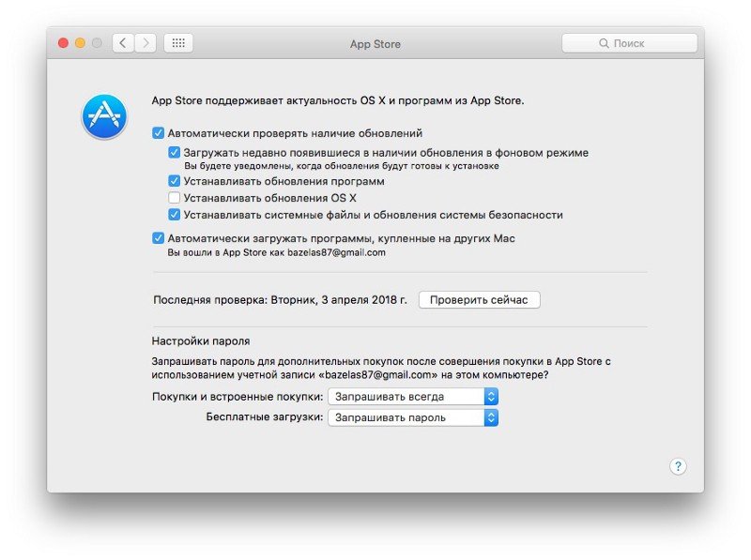Click the red close window button
Screen dimensions: 751x560
click(x=63, y=43)
